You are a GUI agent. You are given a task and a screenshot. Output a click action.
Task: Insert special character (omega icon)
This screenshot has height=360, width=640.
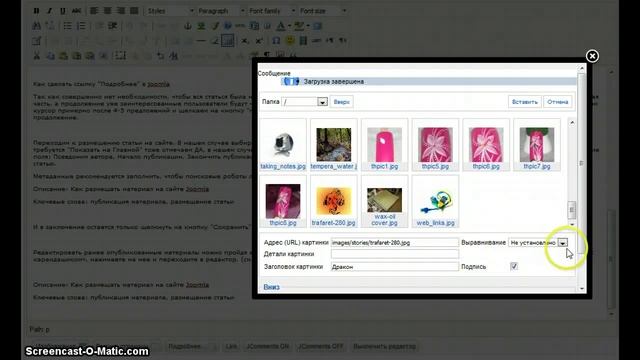coord(276,41)
